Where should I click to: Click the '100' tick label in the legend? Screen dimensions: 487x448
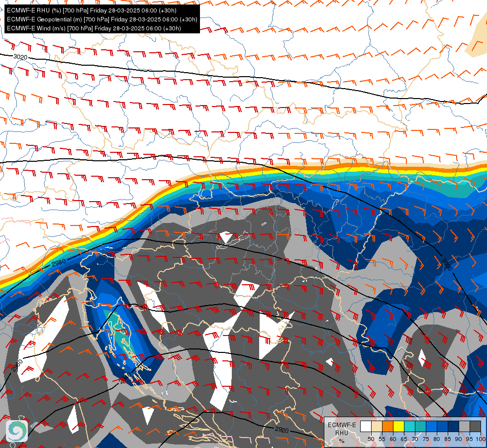pyautogui.click(x=481, y=439)
